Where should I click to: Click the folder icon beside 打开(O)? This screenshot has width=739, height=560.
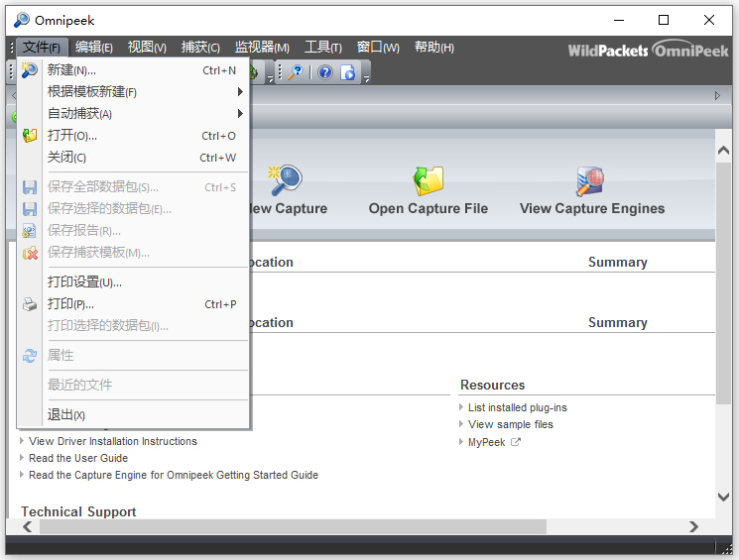(30, 136)
